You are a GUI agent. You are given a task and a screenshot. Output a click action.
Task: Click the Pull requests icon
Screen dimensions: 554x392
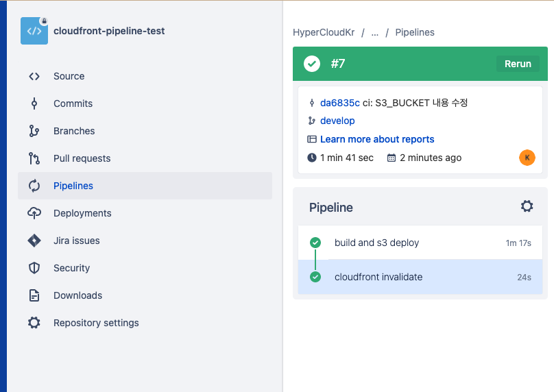pyautogui.click(x=34, y=158)
